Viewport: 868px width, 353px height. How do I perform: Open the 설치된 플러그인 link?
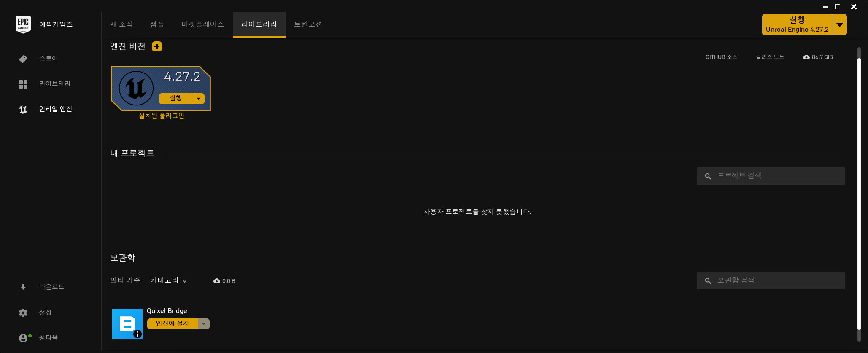point(162,116)
